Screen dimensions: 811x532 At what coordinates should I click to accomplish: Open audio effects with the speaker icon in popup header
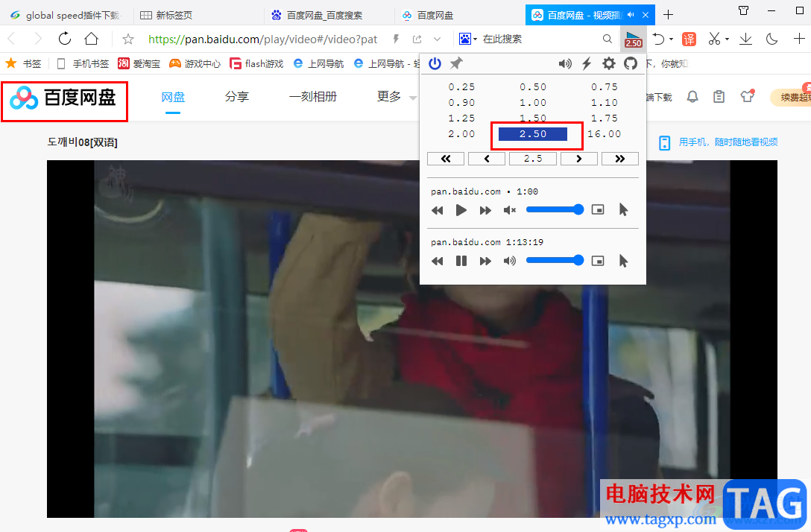tap(565, 63)
